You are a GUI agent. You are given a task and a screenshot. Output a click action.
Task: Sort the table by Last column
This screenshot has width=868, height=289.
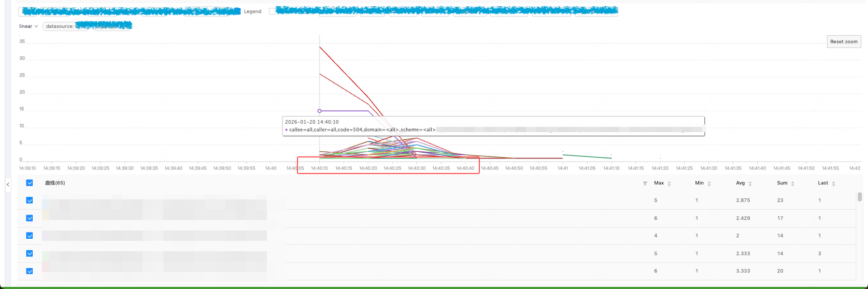pos(833,183)
